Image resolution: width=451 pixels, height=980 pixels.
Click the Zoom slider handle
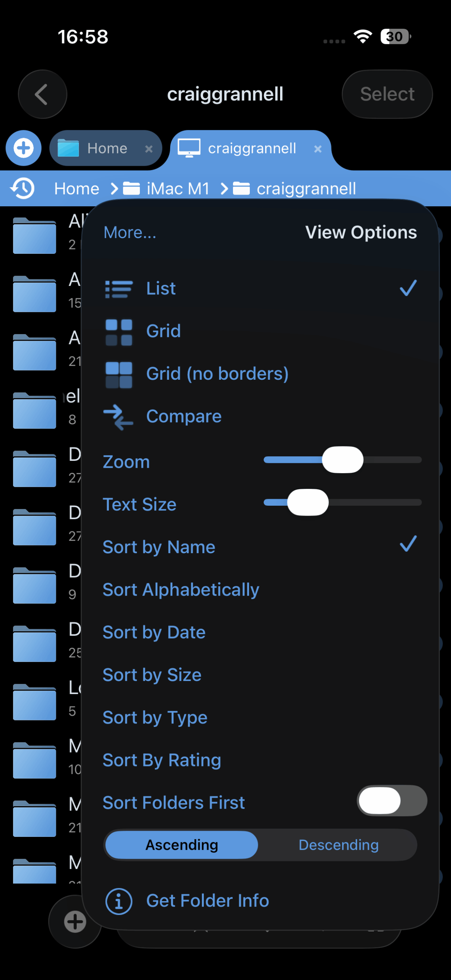[343, 460]
